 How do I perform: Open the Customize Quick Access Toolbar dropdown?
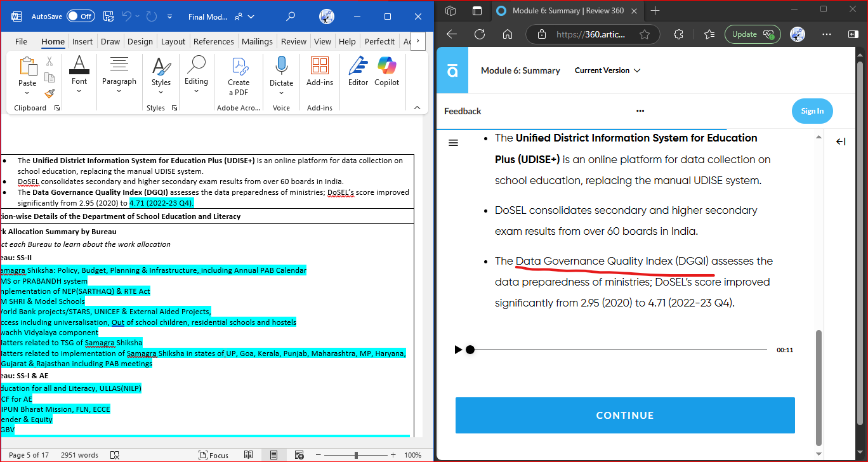(169, 17)
